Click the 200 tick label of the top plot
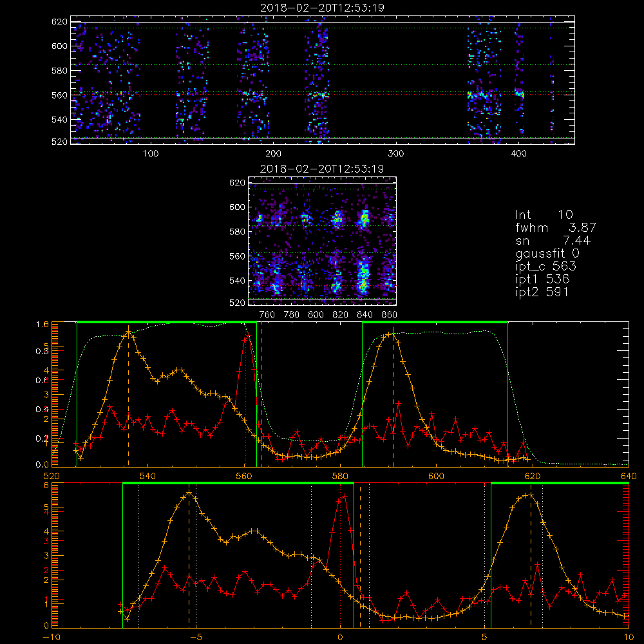The width and height of the screenshot is (644, 644). pyautogui.click(x=273, y=154)
